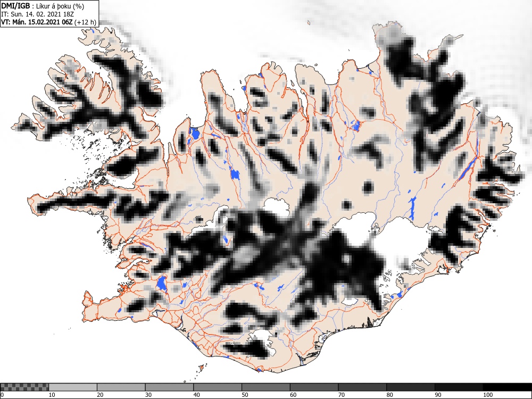Click the legend label 60

tap(293, 395)
